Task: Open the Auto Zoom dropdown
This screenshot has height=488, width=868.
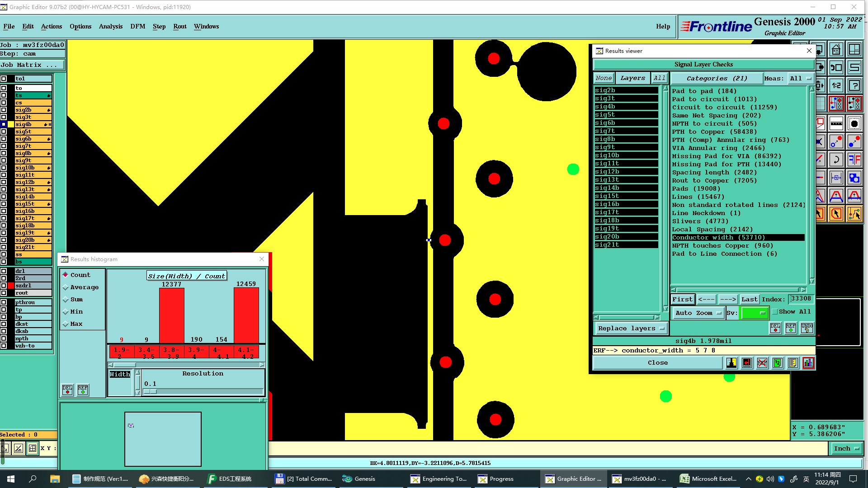Action: [698, 313]
